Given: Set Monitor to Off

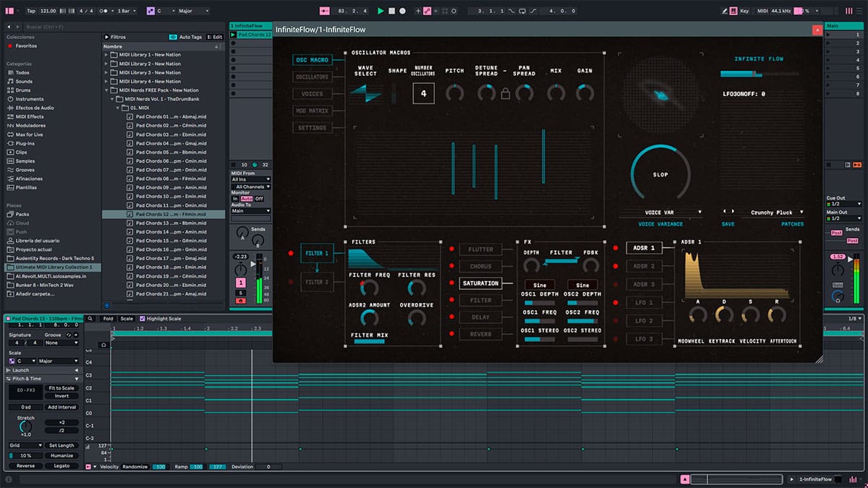Looking at the screenshot, I should pyautogui.click(x=259, y=199).
